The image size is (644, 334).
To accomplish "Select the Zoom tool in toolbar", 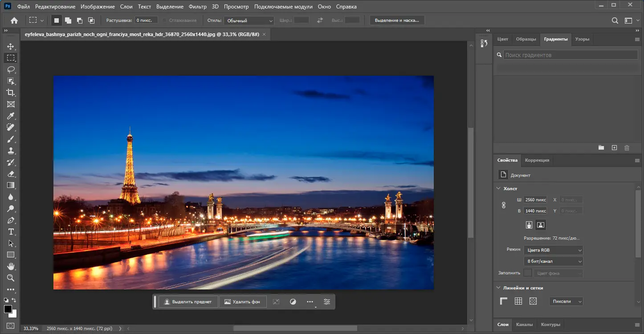I will coord(11,278).
